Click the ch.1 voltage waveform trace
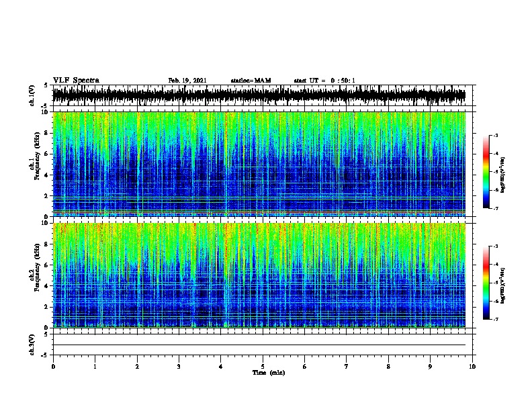This screenshot has height=411, width=532. (259, 95)
